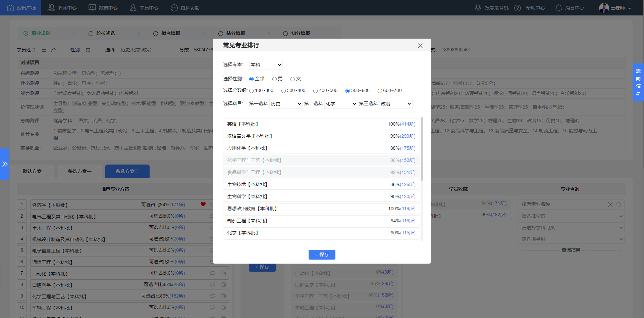This screenshot has width=644, height=318.
Task: Select 化学【本科批】 row in dialog
Action: tap(321, 233)
